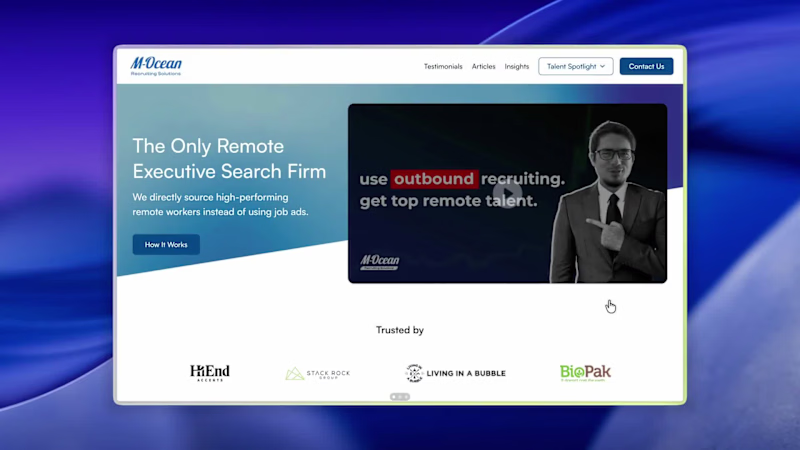Click the How It Works button

click(166, 244)
